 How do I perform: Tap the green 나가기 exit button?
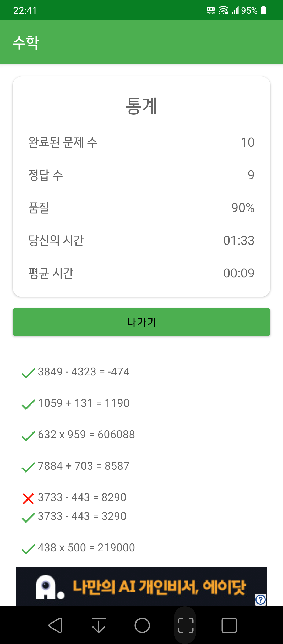point(141,322)
